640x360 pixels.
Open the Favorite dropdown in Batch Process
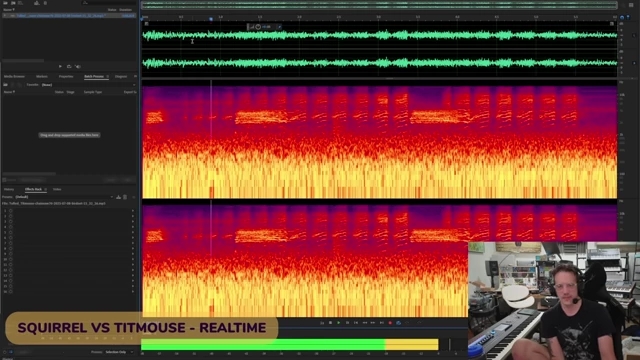[88, 85]
